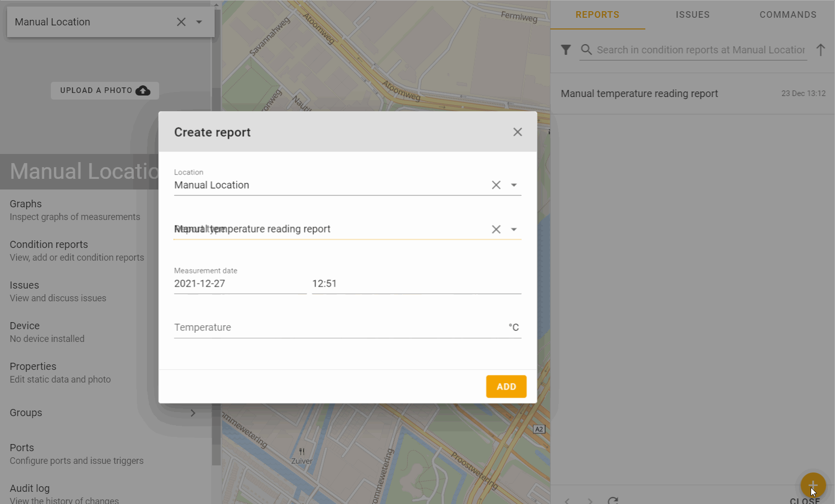835x504 pixels.
Task: Click the refresh icon below reports list
Action: 613,500
